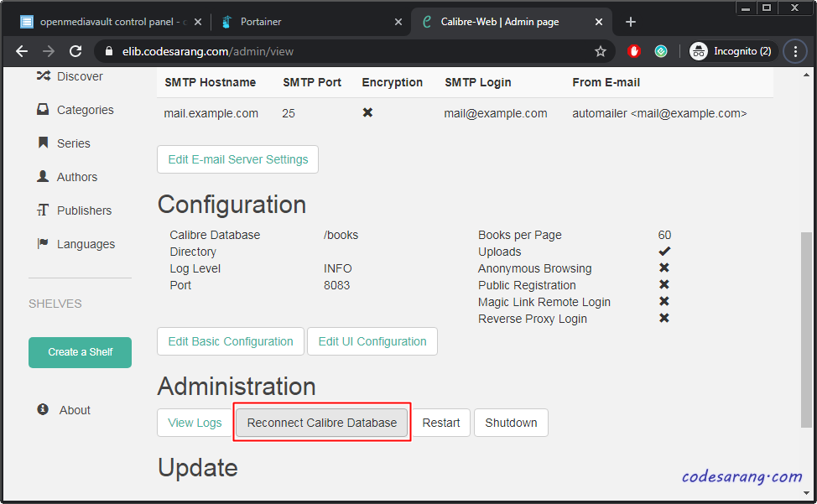This screenshot has height=504, width=817.
Task: Click the Books per Page value 60
Action: pyautogui.click(x=664, y=236)
